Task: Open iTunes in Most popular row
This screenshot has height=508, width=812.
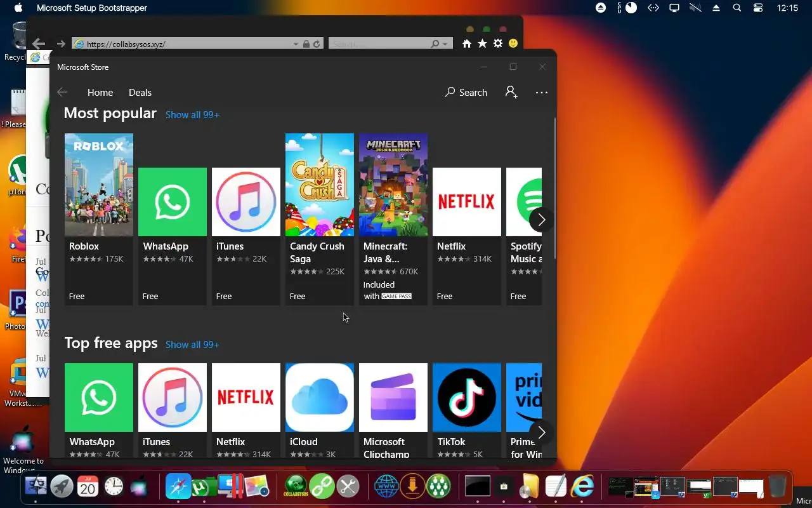Action: point(246,236)
